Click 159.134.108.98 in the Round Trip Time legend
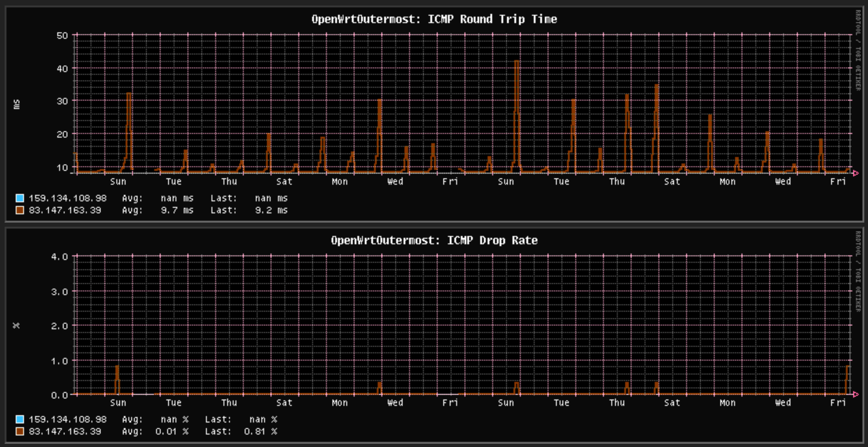The image size is (868, 447). pyautogui.click(x=67, y=198)
